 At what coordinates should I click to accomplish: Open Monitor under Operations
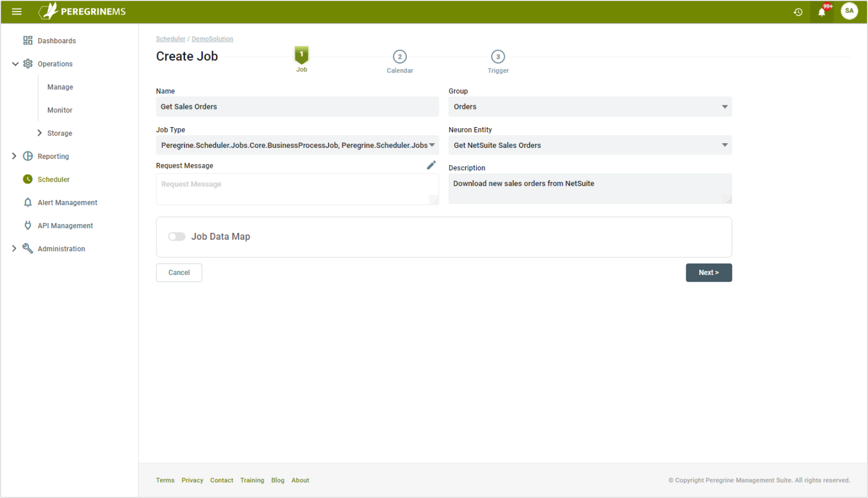59,110
